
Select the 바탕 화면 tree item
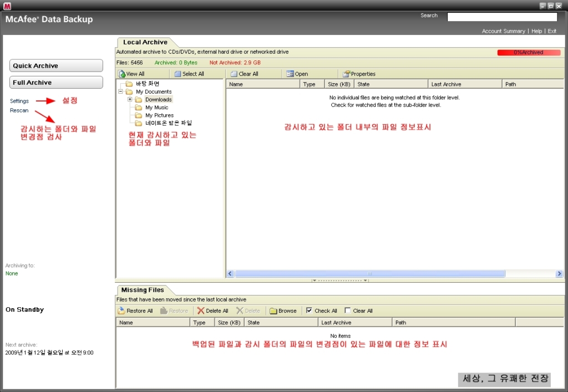pyautogui.click(x=148, y=84)
